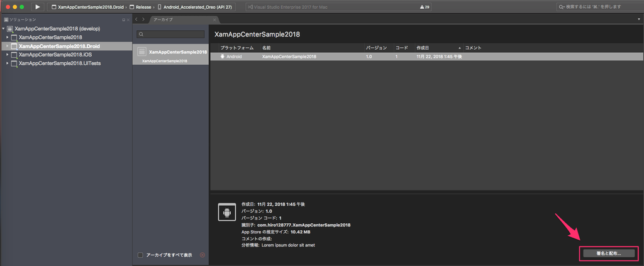This screenshot has width=644, height=266.
Task: Click the solution pad auto-hide icon
Action: pyautogui.click(x=124, y=19)
